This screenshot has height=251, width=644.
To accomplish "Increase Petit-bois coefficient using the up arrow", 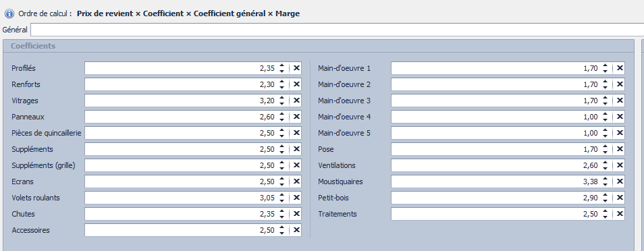I will click(x=605, y=195).
